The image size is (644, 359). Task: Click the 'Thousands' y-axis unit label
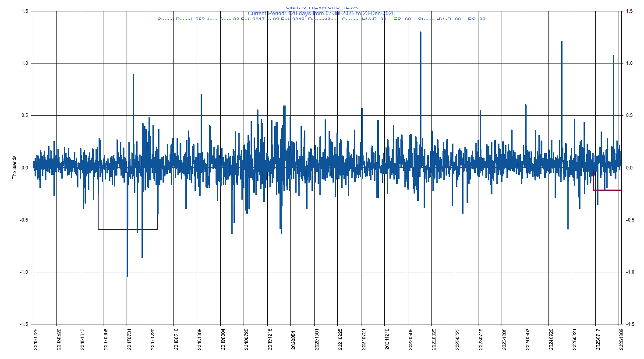tap(14, 167)
